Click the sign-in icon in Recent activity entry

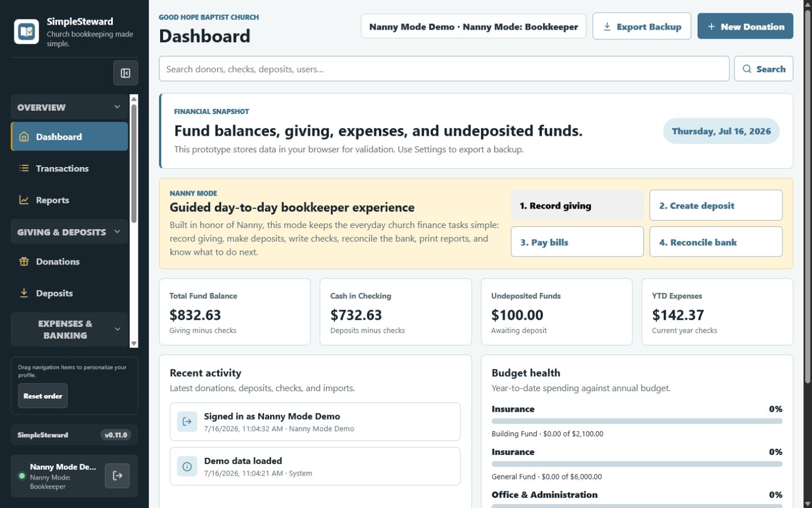[x=187, y=422]
